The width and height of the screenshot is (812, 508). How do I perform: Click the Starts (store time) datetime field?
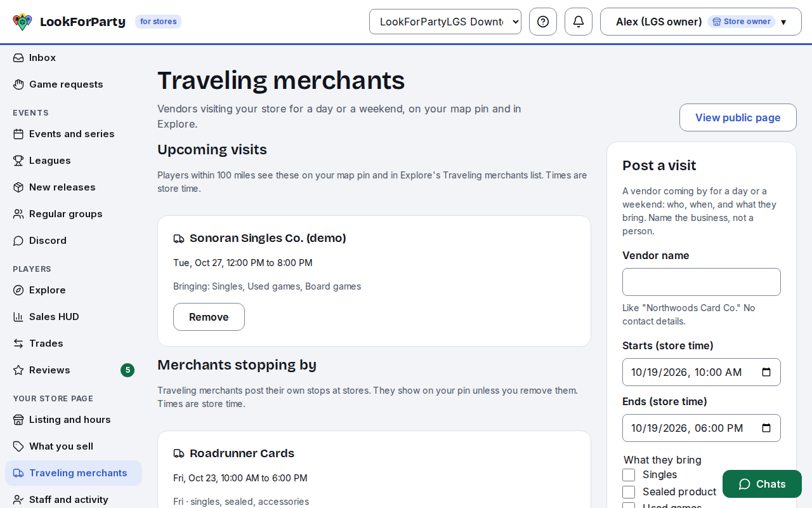click(702, 372)
